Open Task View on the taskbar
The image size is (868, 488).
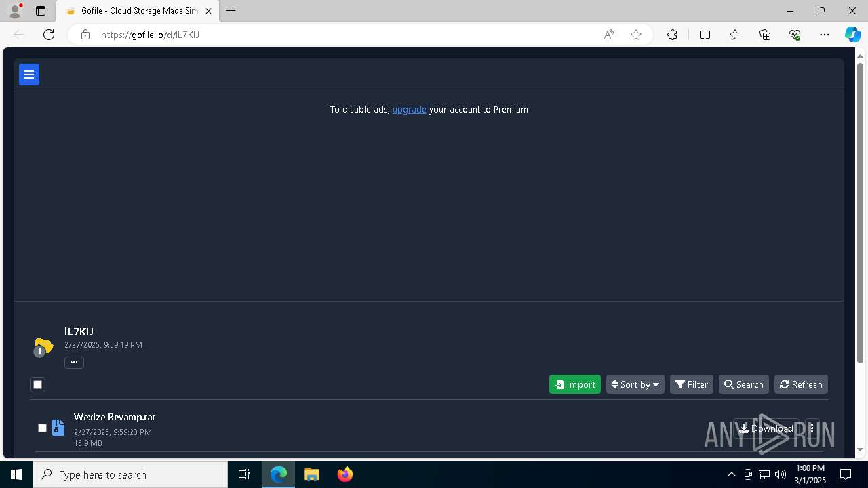click(244, 474)
